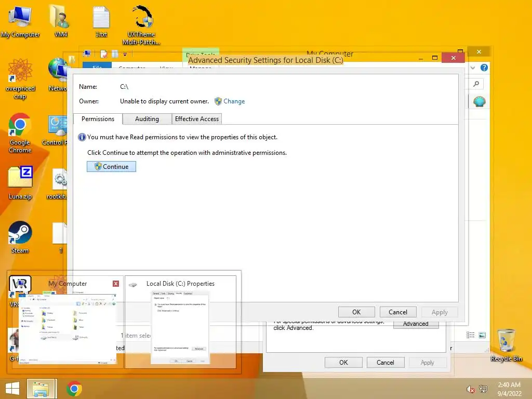Open the Control Panel desktop icon

click(57, 130)
